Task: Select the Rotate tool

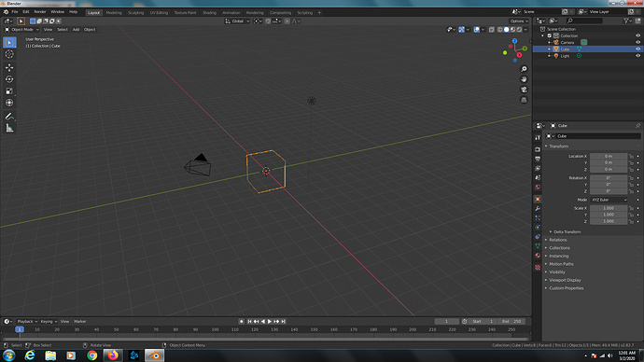Action: click(9, 79)
